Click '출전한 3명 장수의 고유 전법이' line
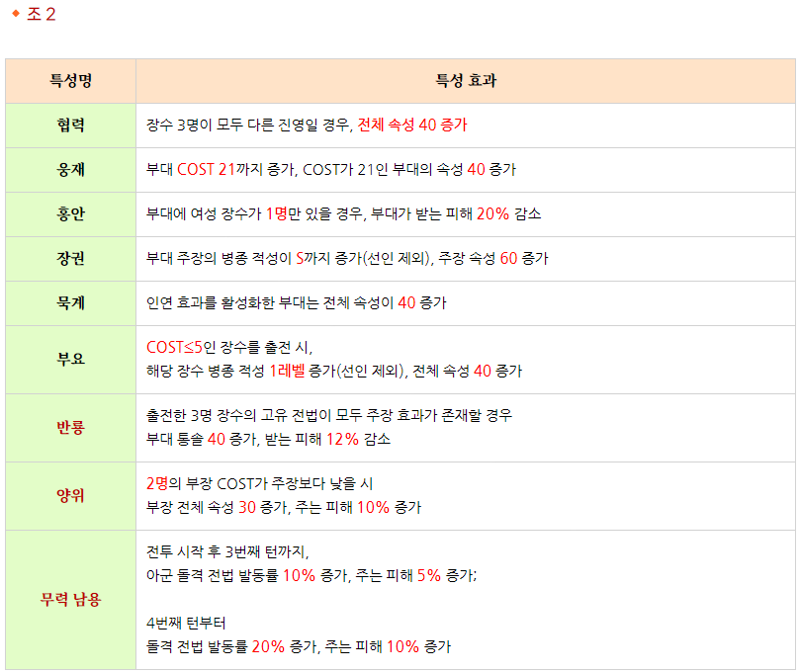The width and height of the screenshot is (800, 672). 329,415
